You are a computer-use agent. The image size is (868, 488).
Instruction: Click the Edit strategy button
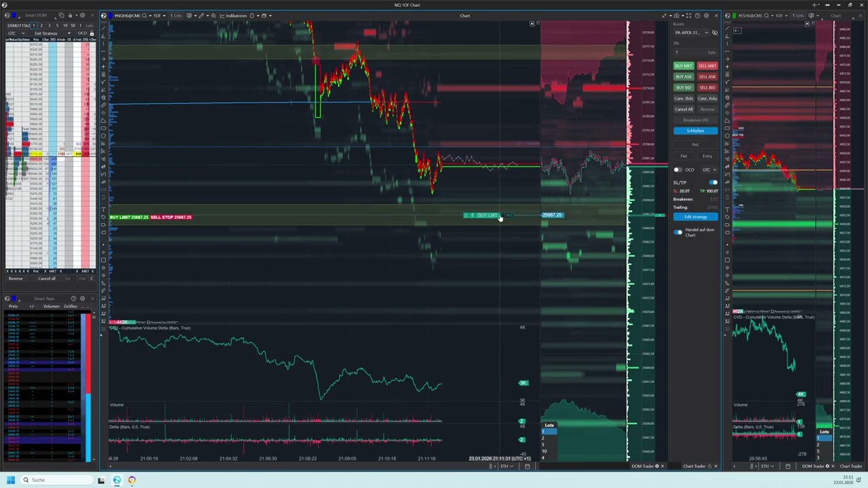[x=696, y=217]
